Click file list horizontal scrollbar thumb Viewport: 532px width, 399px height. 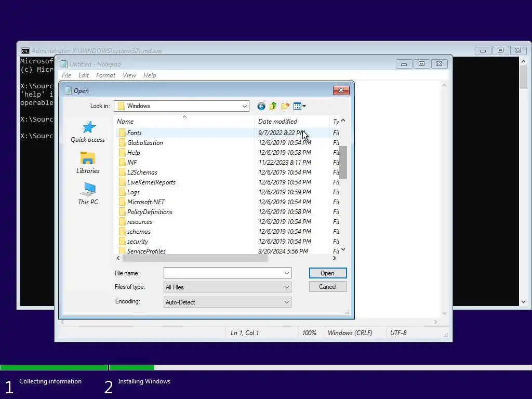pos(195,258)
